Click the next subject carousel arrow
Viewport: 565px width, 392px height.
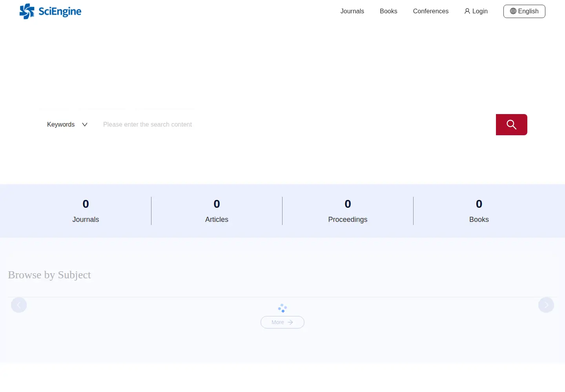click(546, 305)
